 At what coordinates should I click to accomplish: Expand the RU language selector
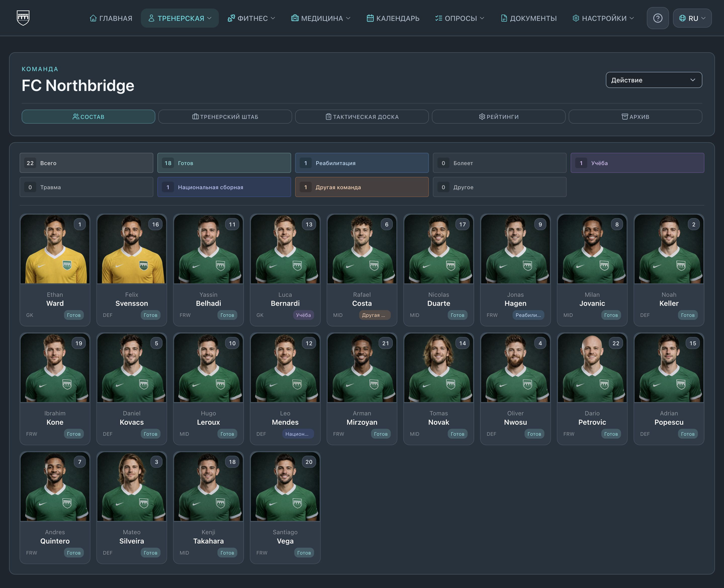tap(692, 18)
